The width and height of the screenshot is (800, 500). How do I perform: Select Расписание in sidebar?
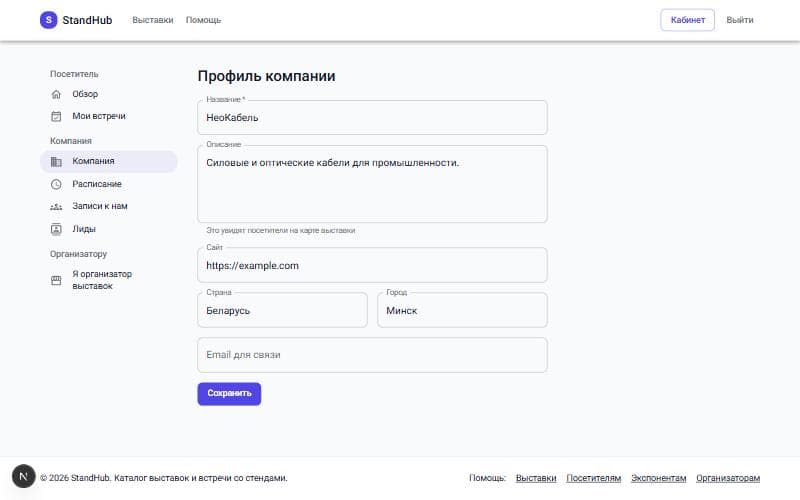(x=109, y=184)
